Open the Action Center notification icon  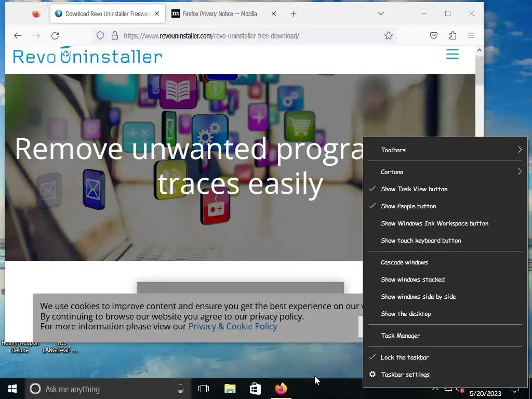click(515, 390)
